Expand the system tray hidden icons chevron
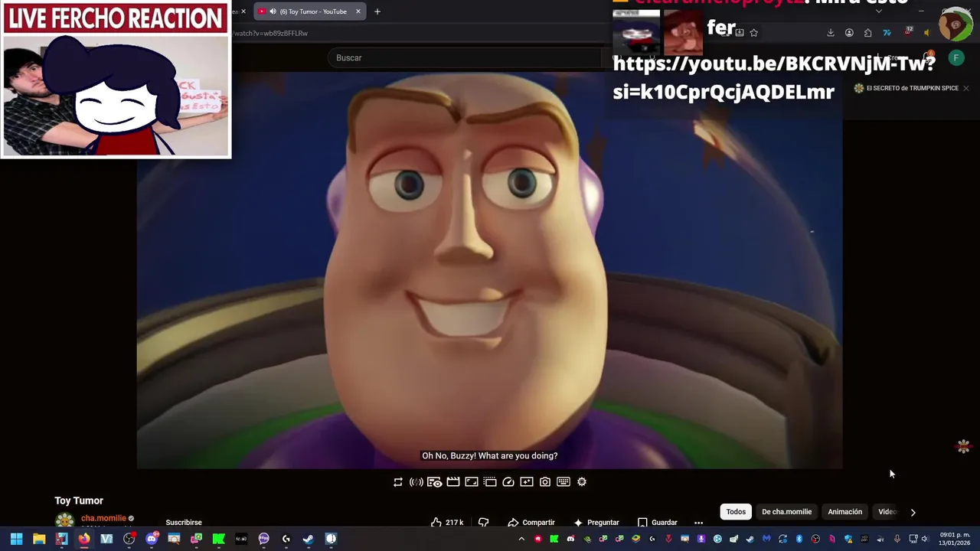980x551 pixels. tap(521, 539)
